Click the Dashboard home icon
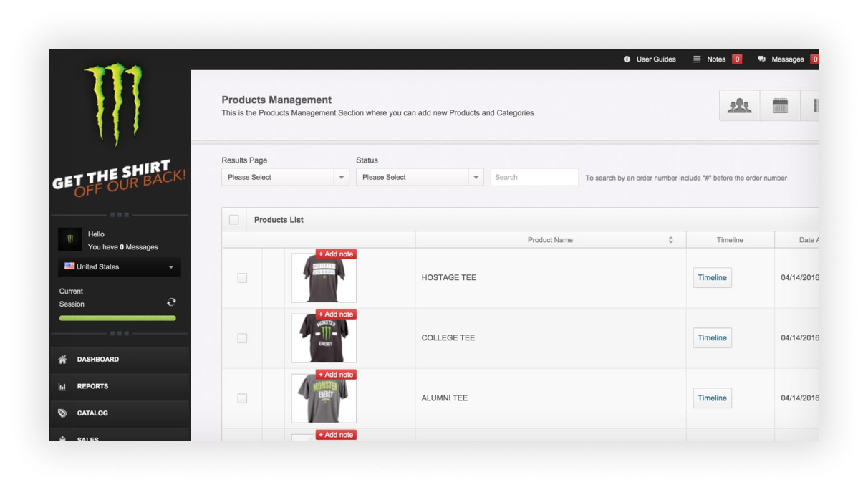The height and width of the screenshot is (490, 868). 62,360
